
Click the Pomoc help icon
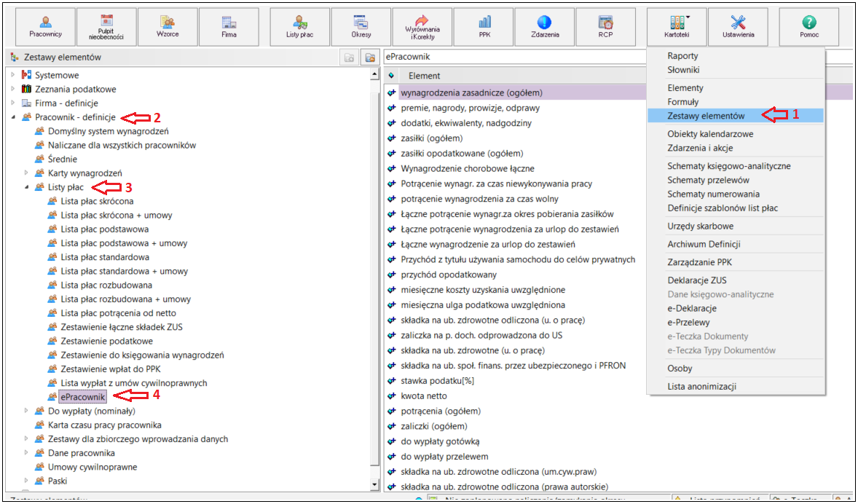(x=808, y=27)
